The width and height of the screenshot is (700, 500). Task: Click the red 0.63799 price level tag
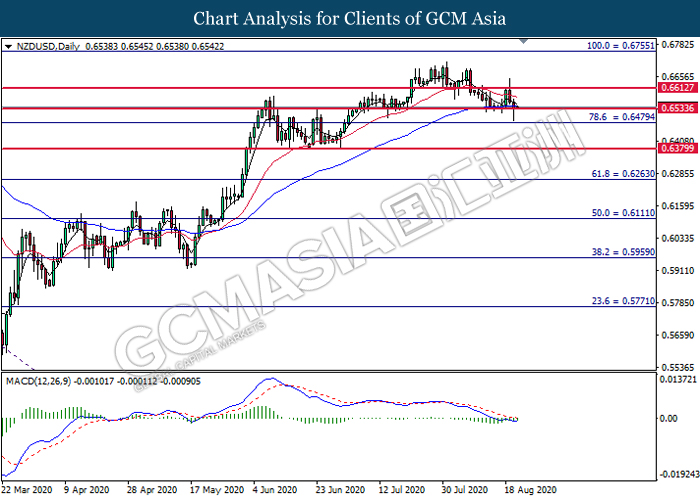(678, 148)
